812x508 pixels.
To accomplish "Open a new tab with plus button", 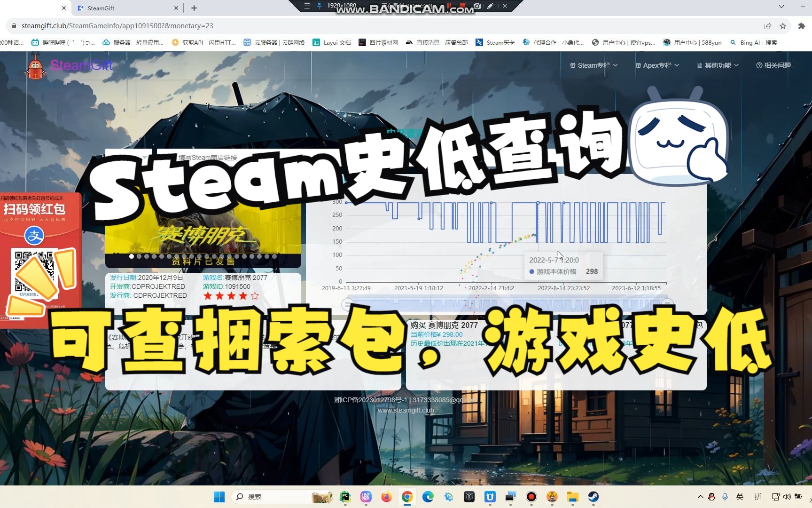I will 194,8.
